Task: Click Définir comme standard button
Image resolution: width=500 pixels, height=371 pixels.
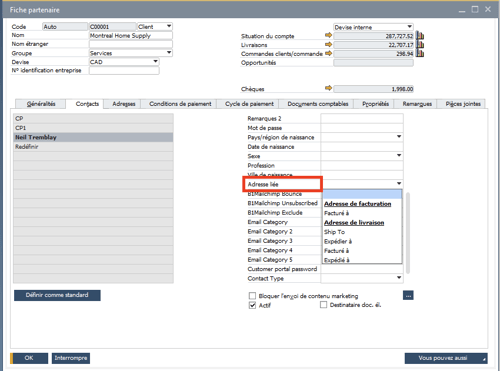Action: (57, 295)
